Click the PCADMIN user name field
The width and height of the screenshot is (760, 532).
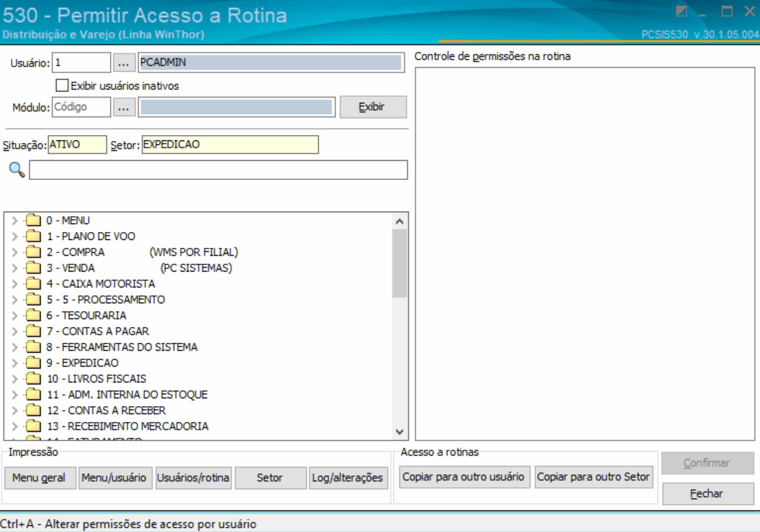(x=271, y=63)
